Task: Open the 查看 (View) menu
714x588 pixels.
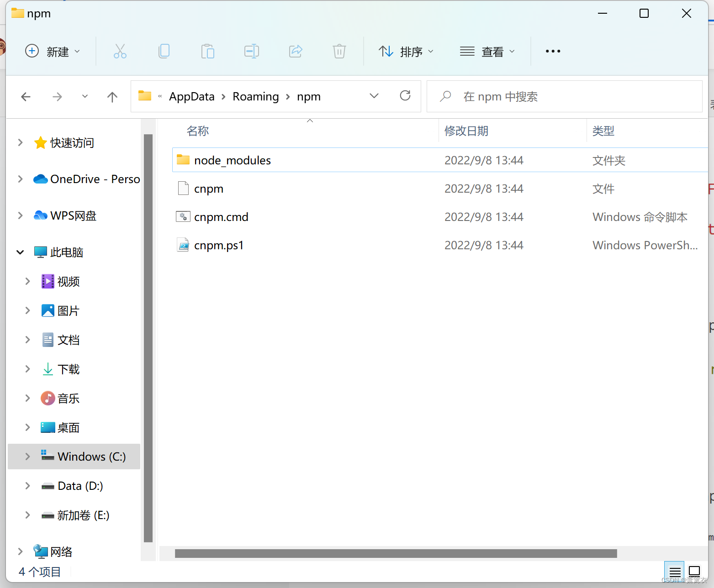Action: [x=488, y=51]
